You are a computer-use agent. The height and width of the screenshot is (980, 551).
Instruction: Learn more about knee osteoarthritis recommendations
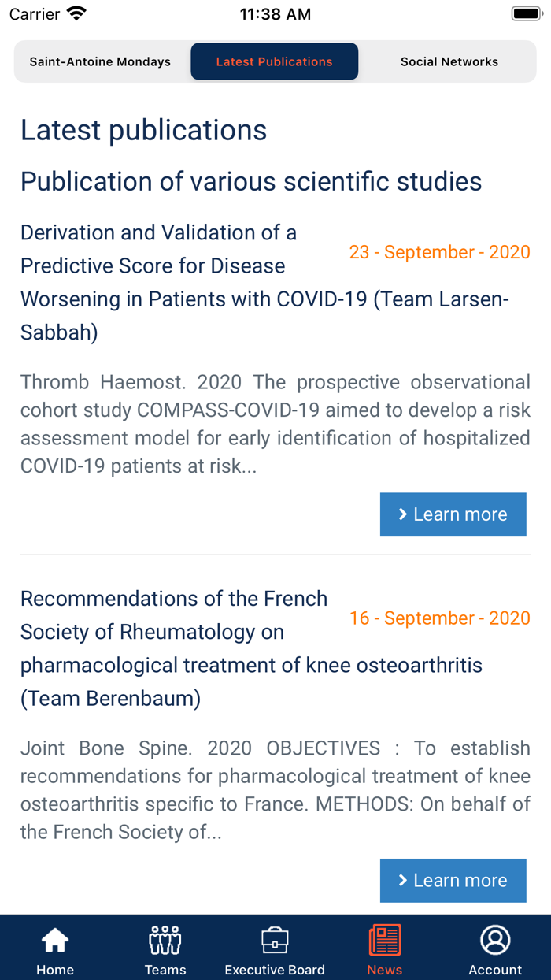(x=453, y=880)
